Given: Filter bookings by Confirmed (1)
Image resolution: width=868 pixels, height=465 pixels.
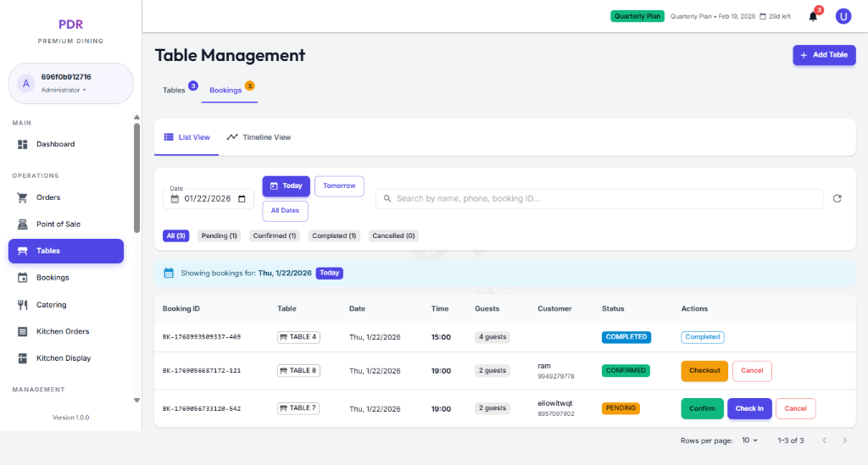Looking at the screenshot, I should coord(275,235).
